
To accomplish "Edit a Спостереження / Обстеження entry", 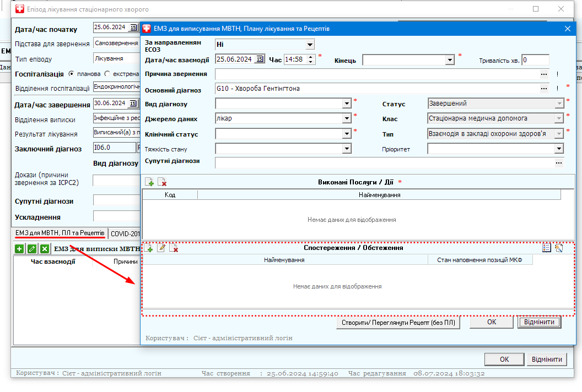I will click(x=161, y=248).
